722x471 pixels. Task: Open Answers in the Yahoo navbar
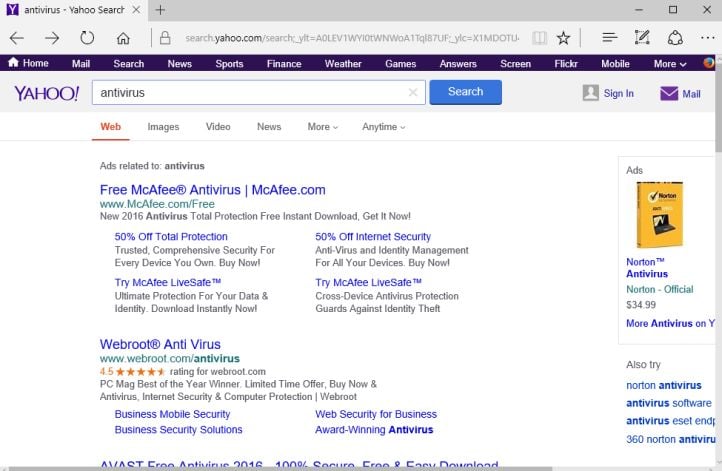pyautogui.click(x=458, y=64)
